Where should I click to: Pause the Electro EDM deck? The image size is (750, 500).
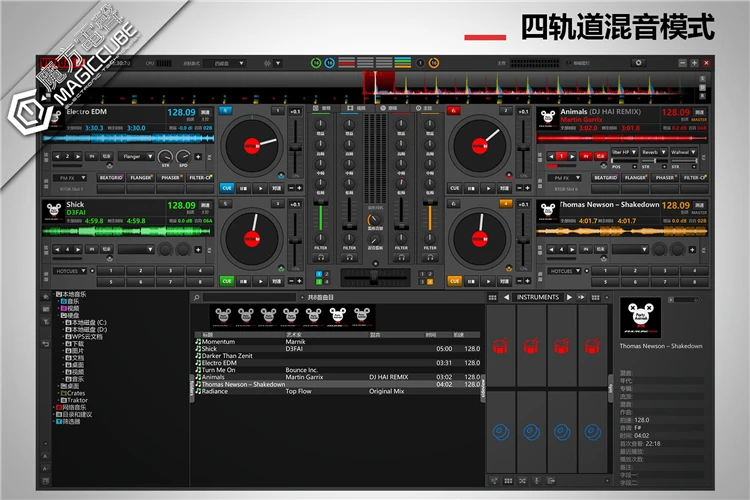243,188
